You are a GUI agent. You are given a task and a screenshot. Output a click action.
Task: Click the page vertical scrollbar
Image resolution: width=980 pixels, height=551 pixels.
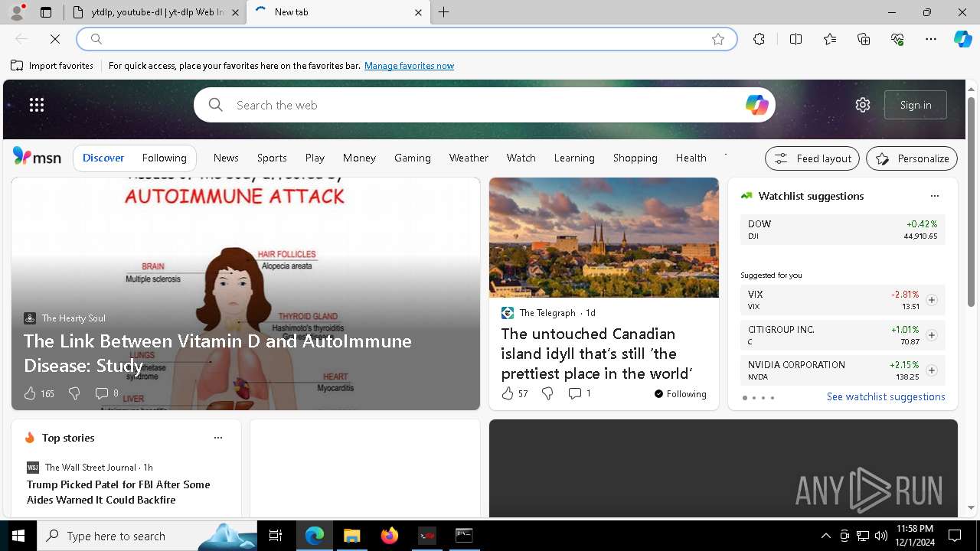[x=972, y=202]
